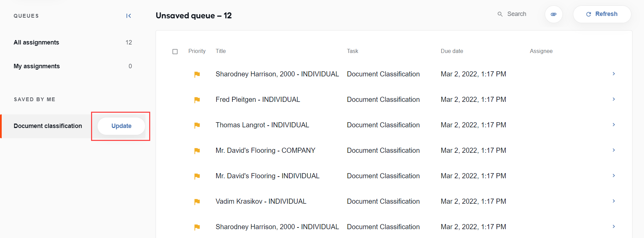644x238 pixels.
Task: Tick the select-all checkbox in table header
Action: click(175, 52)
